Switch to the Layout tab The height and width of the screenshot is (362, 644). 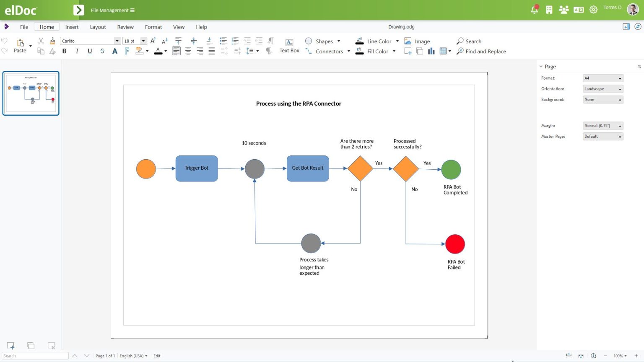point(98,27)
